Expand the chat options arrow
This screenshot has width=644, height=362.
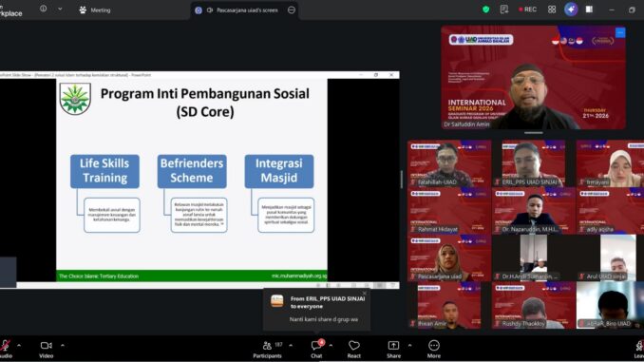(x=331, y=346)
